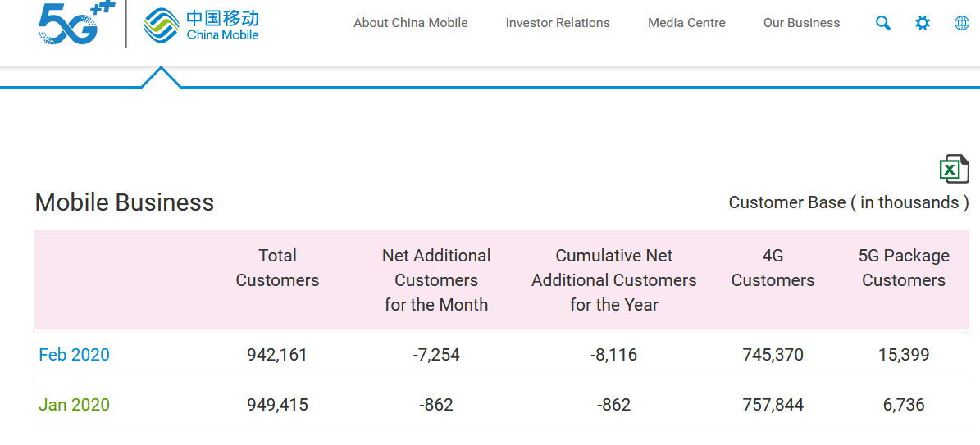Screen dimensions: 980x445
Task: Open the Feb 2020 link
Action: (74, 355)
